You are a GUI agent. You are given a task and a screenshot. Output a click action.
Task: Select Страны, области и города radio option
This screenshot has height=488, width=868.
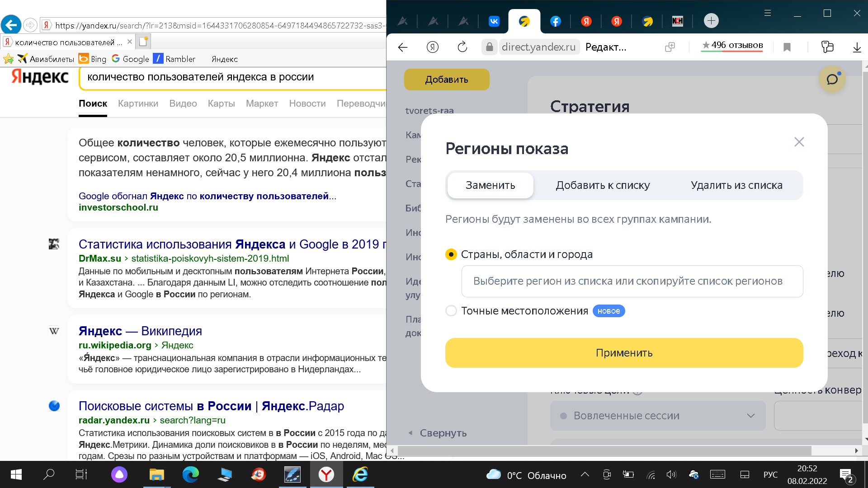(x=451, y=254)
